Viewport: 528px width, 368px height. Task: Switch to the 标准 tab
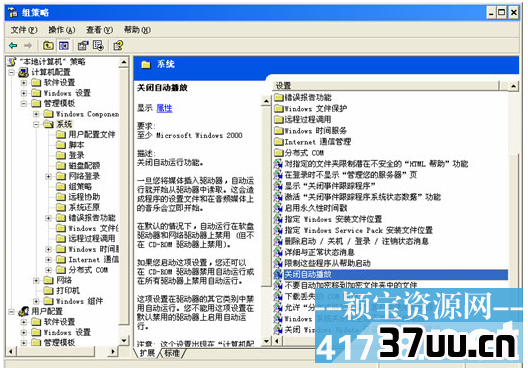tap(172, 353)
